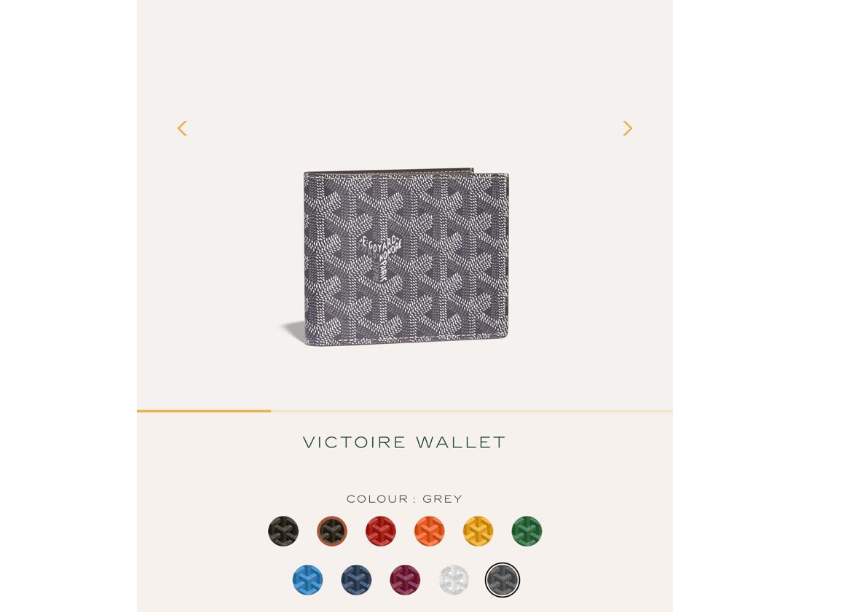Select the sky blue colour swatch

point(308,580)
